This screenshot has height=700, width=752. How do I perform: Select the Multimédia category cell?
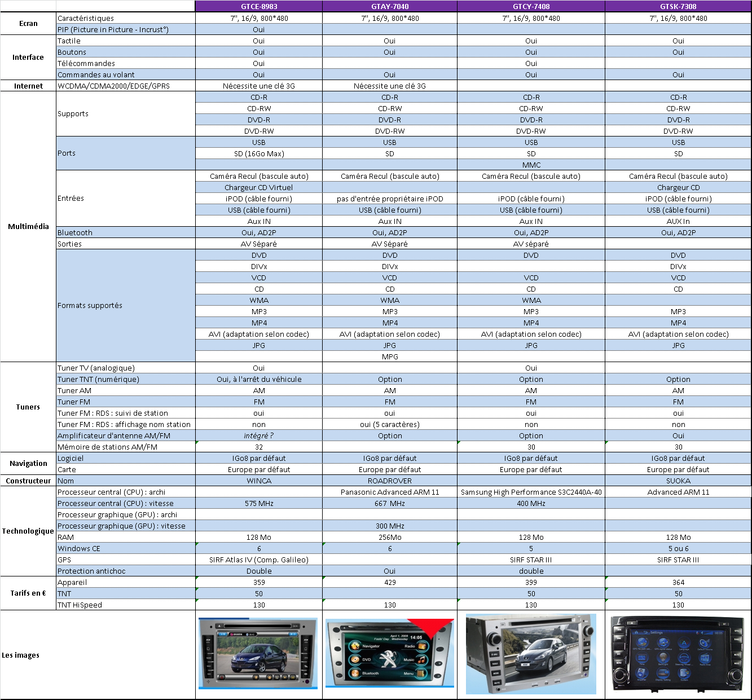(x=28, y=226)
